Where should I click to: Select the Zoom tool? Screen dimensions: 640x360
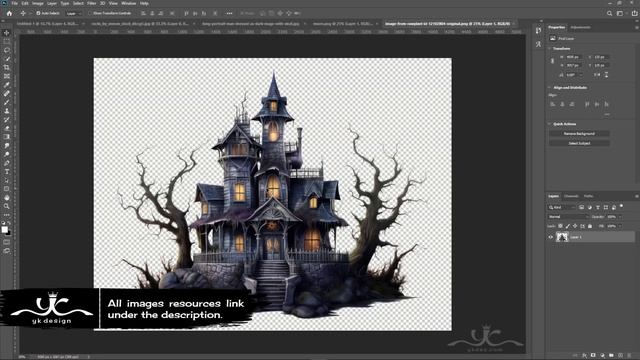pyautogui.click(x=7, y=206)
